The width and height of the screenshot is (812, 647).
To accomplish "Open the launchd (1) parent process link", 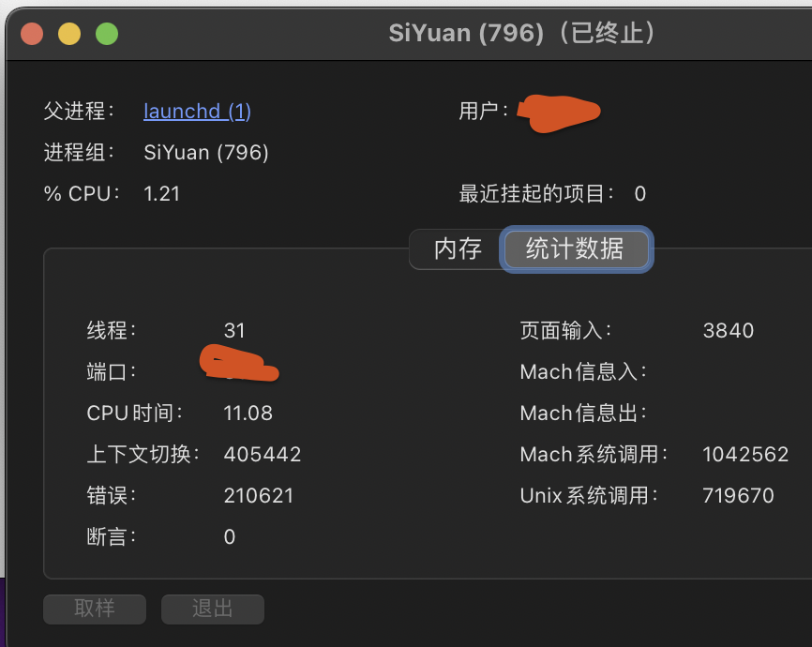I will point(197,111).
